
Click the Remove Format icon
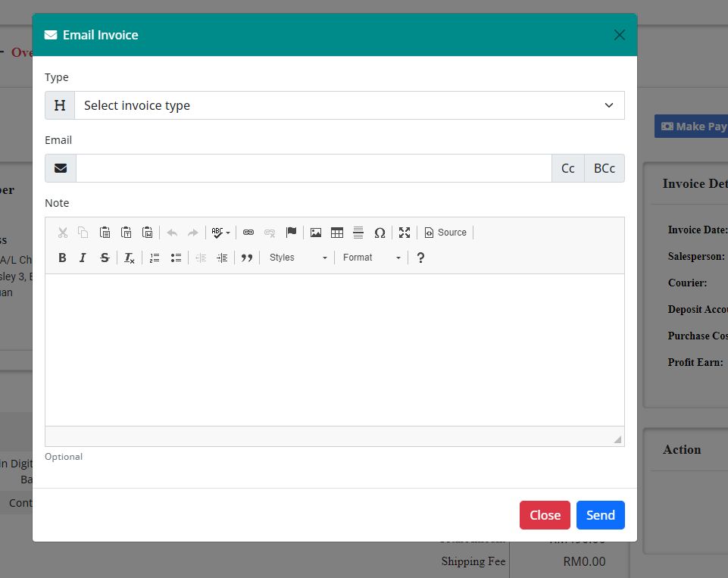click(x=129, y=258)
